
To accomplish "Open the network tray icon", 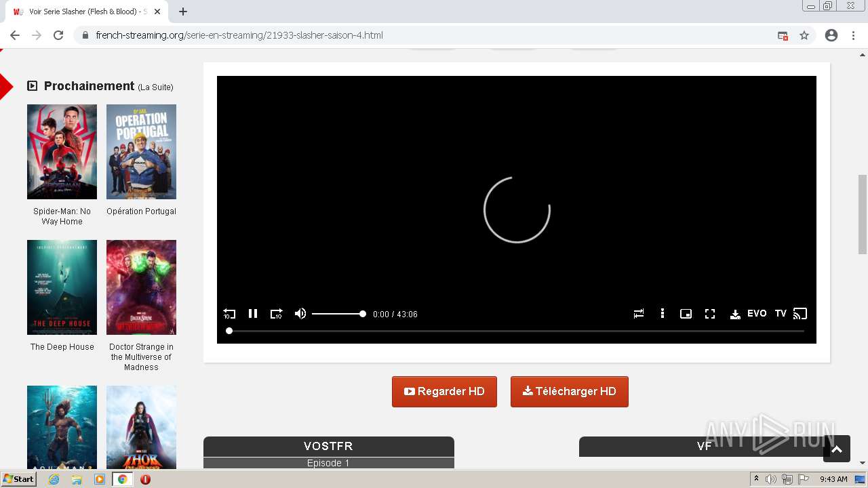I will click(x=787, y=479).
